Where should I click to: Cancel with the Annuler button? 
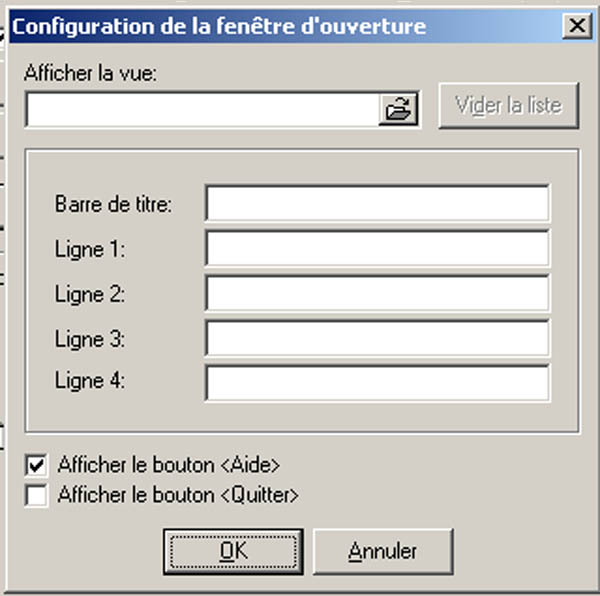(383, 552)
